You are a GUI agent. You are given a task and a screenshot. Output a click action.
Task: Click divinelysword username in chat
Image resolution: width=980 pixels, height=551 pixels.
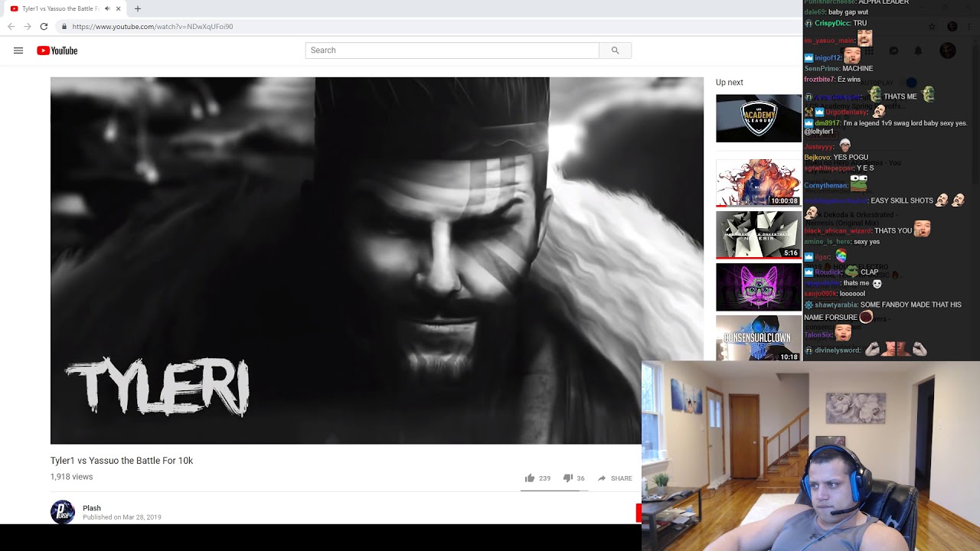838,350
